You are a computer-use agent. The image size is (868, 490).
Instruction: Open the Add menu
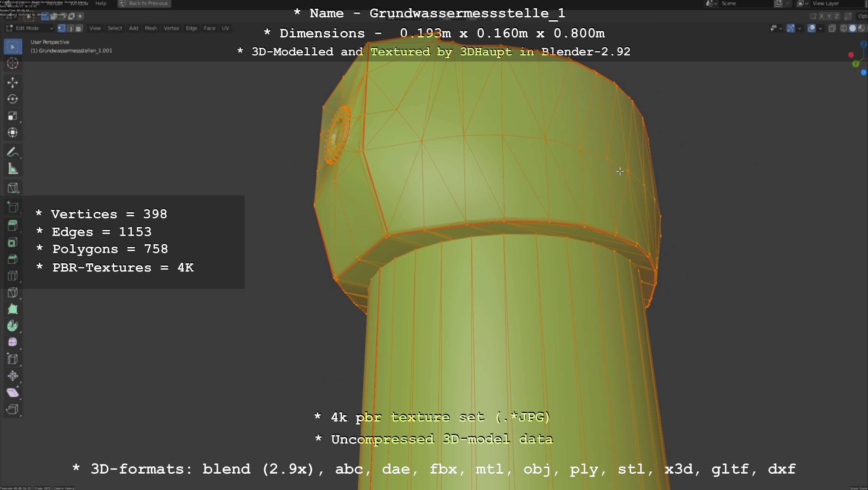[134, 28]
